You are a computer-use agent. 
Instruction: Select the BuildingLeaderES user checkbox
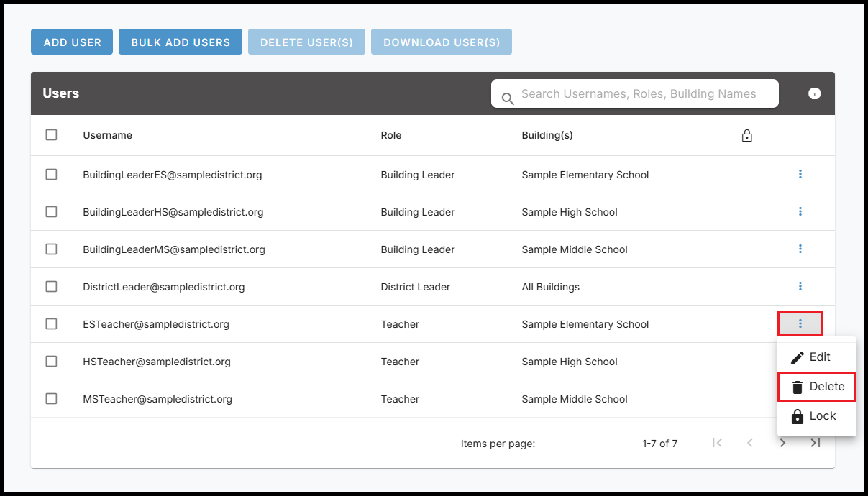[51, 175]
